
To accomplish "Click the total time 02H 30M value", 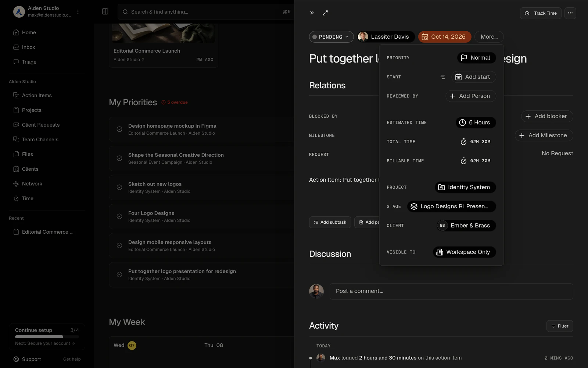I will coord(476,142).
